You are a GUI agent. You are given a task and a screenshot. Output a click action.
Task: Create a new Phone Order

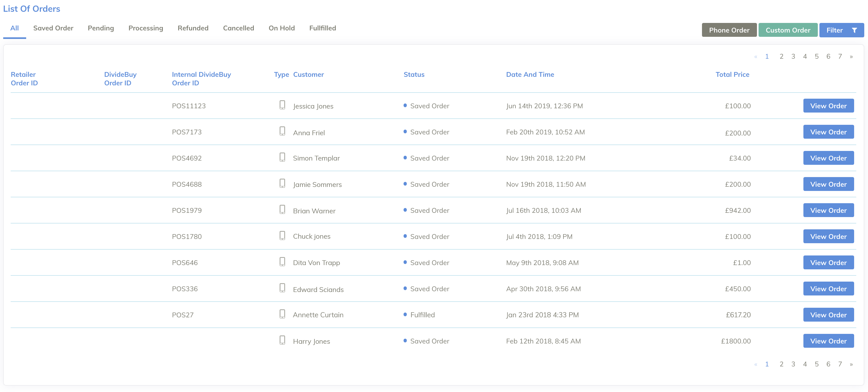[729, 30]
